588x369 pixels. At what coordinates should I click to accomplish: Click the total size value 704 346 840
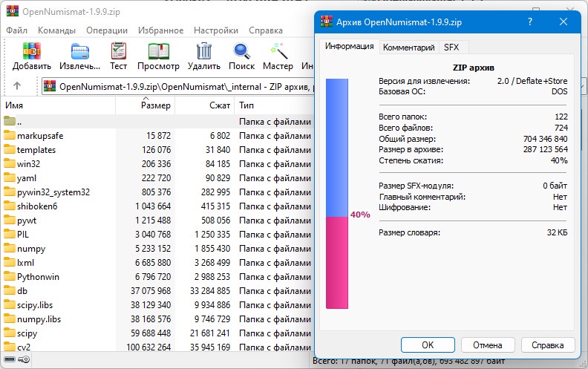pyautogui.click(x=546, y=139)
